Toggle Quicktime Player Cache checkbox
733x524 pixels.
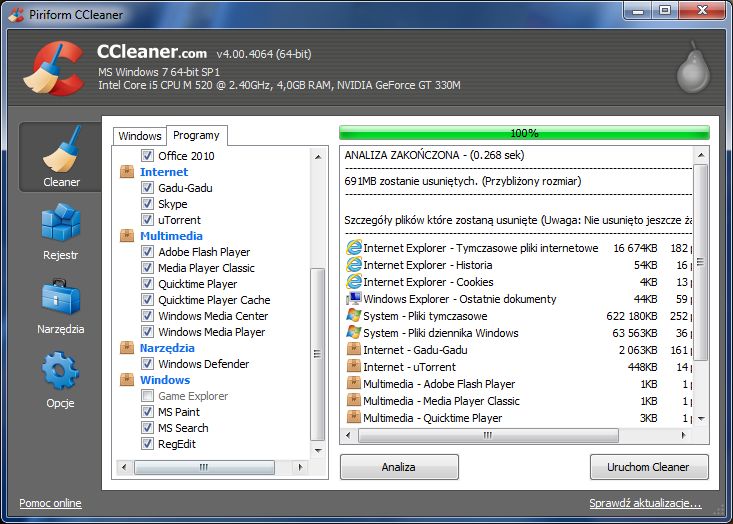[147, 299]
